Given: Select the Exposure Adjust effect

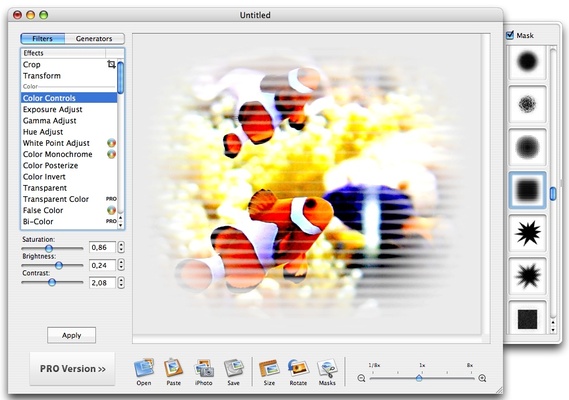Looking at the screenshot, I should [x=69, y=109].
